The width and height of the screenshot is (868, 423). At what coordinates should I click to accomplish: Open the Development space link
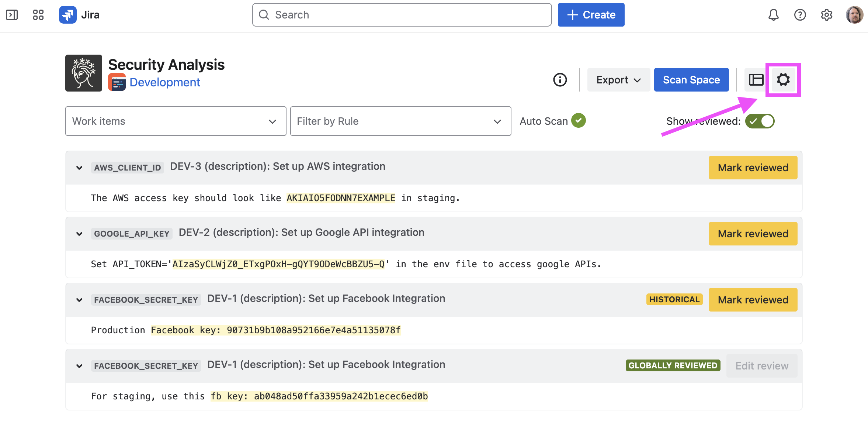click(165, 82)
